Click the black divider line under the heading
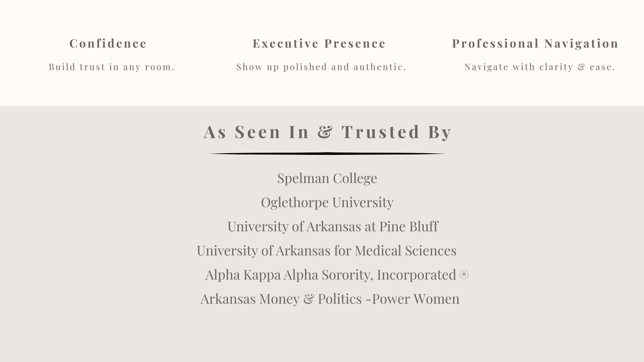The width and height of the screenshot is (644, 362). click(327, 154)
